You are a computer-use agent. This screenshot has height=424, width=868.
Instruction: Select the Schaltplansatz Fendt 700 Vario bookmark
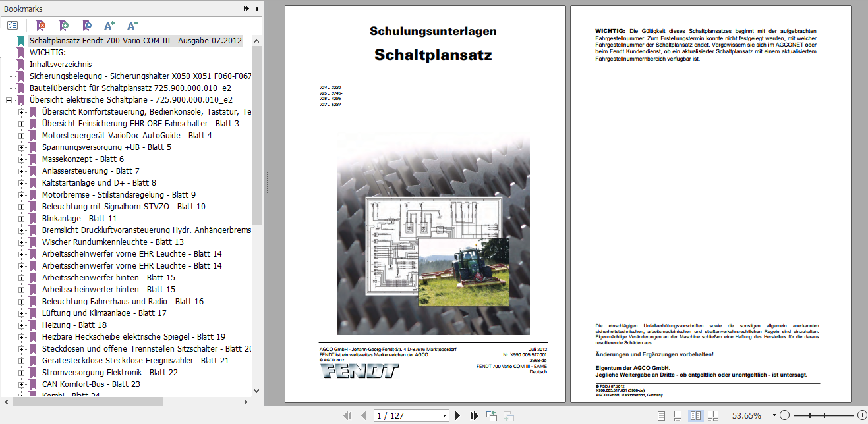point(136,41)
